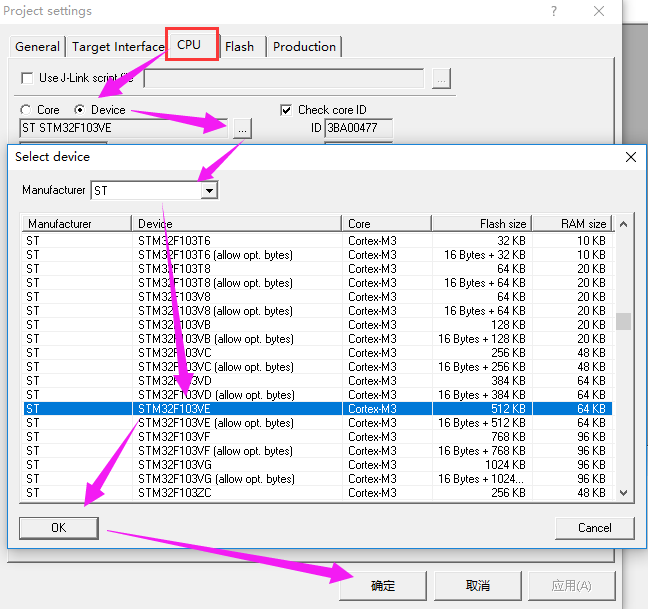648x609 pixels.
Task: Click Cancel in Select device dialog
Action: coord(594,527)
